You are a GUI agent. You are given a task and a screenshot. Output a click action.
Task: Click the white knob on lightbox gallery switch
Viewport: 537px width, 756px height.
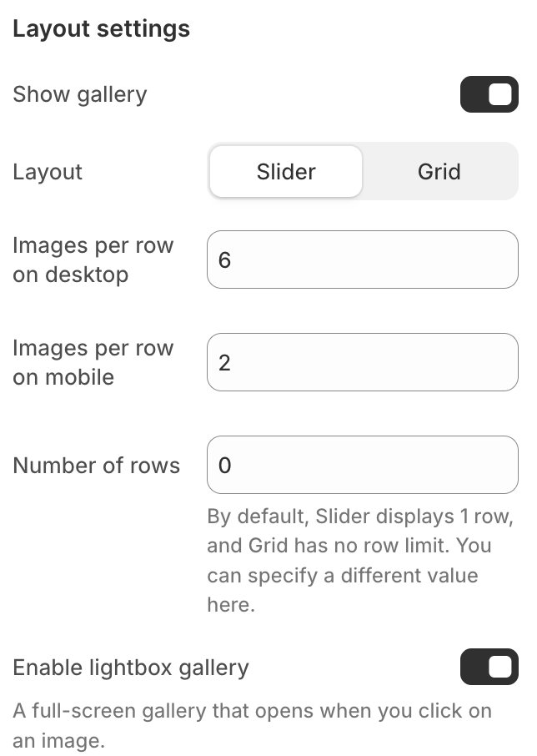(x=499, y=667)
